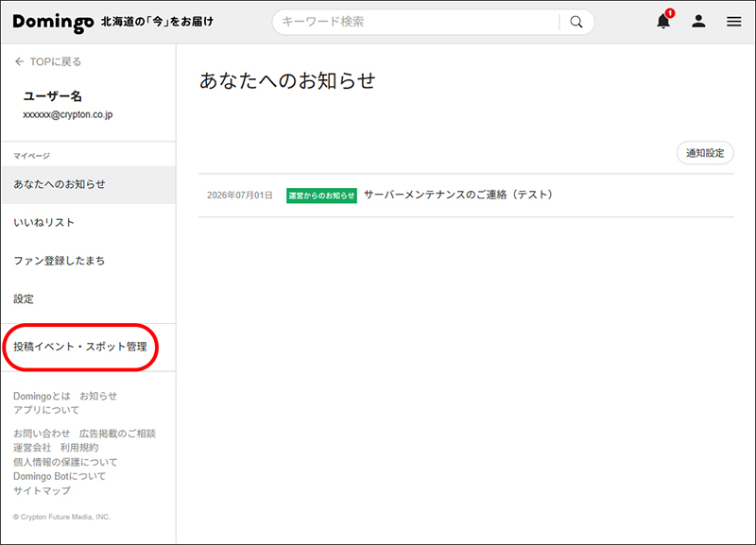Open 広告掲載のご相談 footer link
This screenshot has width=756, height=545.
[117, 434]
